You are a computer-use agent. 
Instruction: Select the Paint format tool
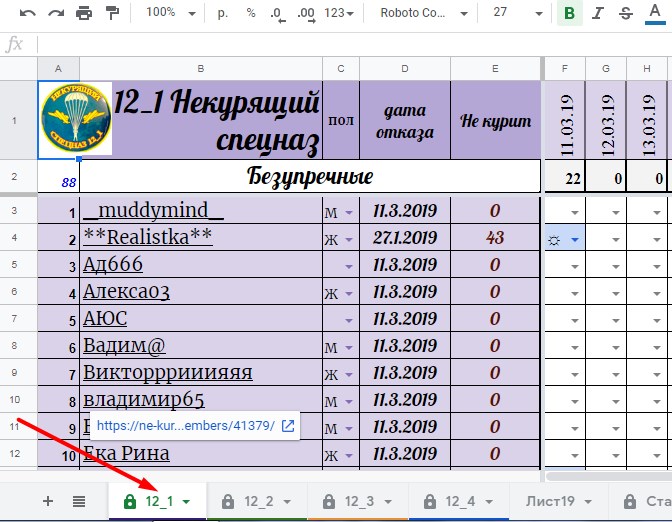coord(112,14)
